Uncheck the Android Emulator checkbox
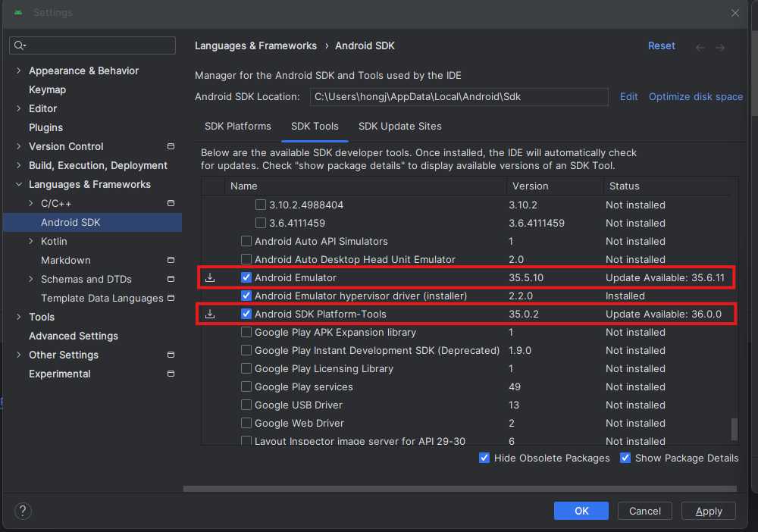This screenshot has height=532, width=758. coord(246,277)
